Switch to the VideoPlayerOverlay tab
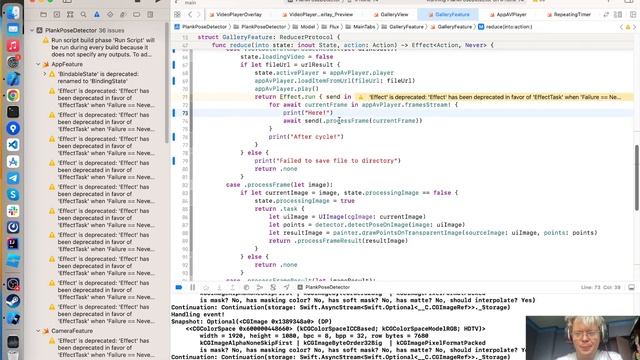 [x=235, y=14]
